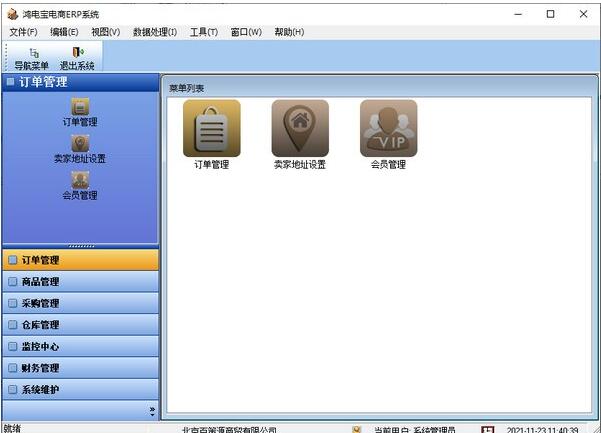Expand navigation pane overflow chevron button
601x433 pixels.
(x=152, y=411)
